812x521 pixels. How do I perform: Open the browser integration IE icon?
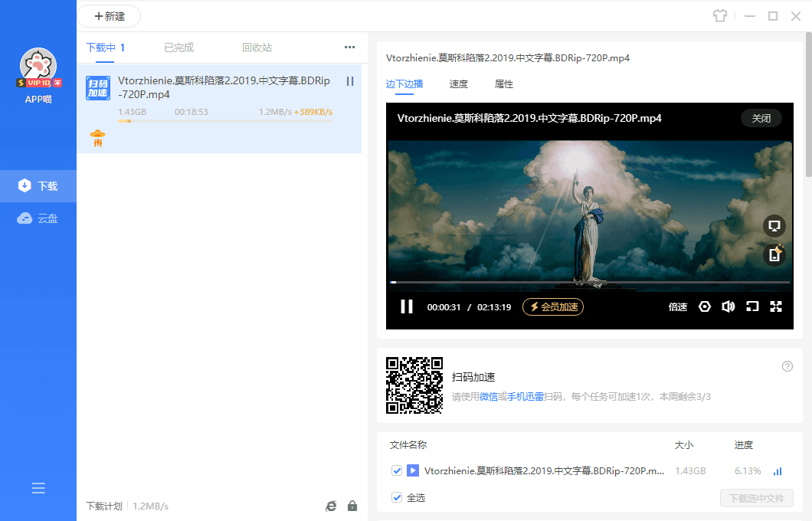point(331,506)
